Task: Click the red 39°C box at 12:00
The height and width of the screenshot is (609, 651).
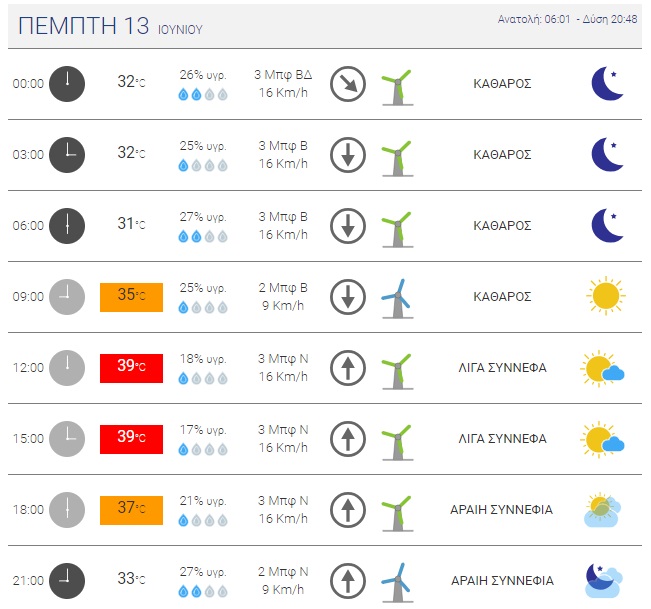Action: (x=131, y=368)
